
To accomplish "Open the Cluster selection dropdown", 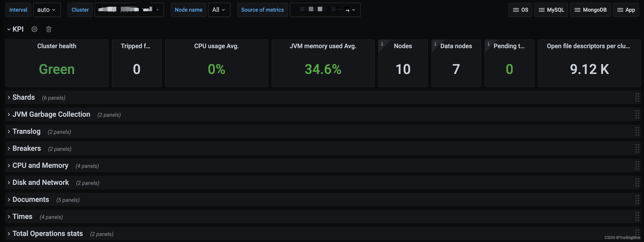I will [x=129, y=10].
